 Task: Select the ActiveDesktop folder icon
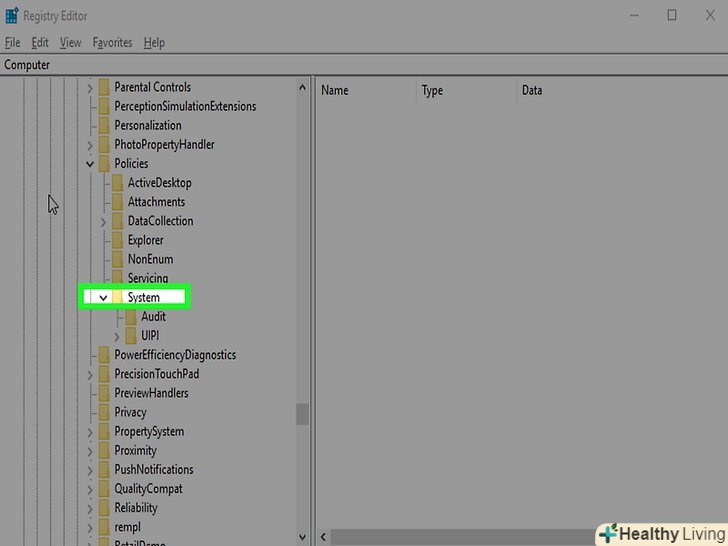118,182
